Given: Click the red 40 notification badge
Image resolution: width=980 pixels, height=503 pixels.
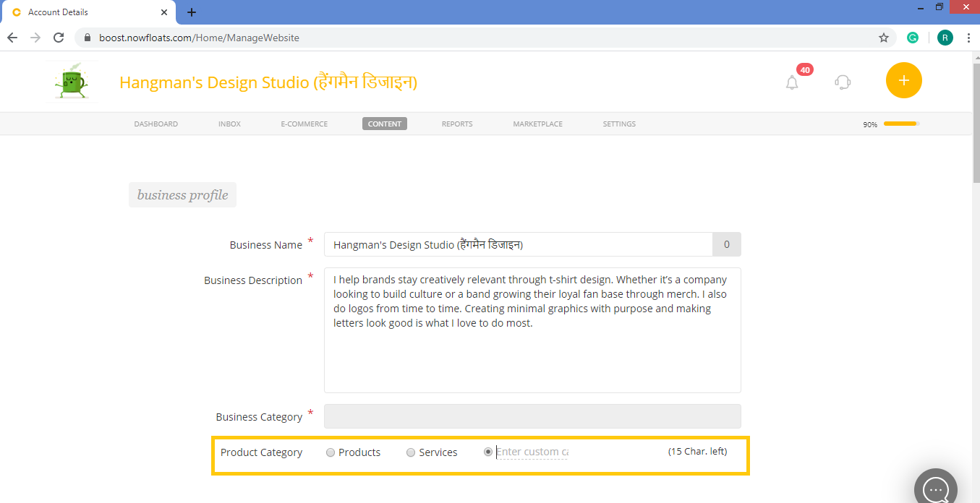Looking at the screenshot, I should pyautogui.click(x=805, y=70).
